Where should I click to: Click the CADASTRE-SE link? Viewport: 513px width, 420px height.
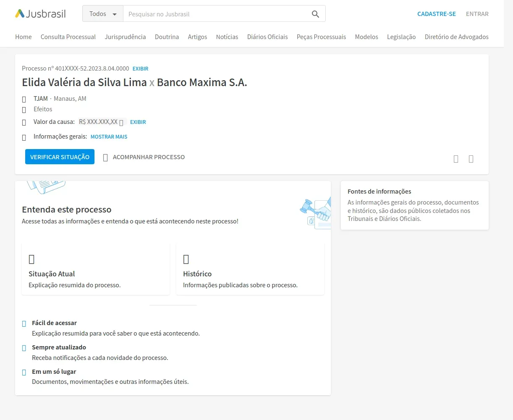[x=437, y=14]
